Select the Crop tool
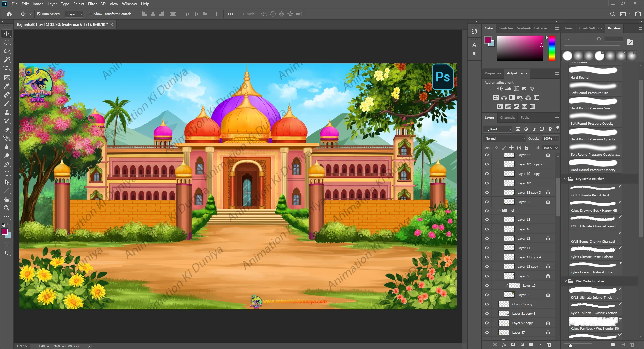This screenshot has width=644, height=349. pos(7,68)
